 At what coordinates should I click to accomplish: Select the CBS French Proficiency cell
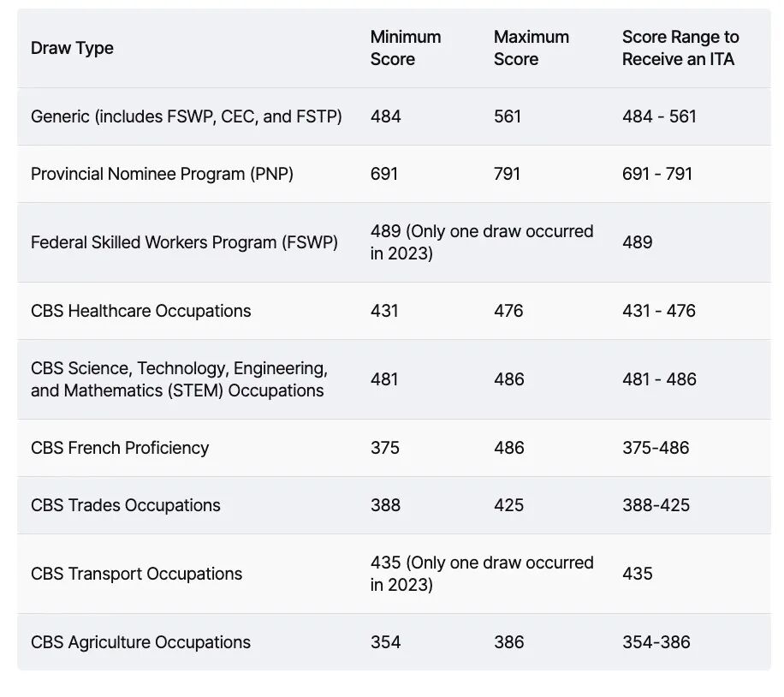120,448
